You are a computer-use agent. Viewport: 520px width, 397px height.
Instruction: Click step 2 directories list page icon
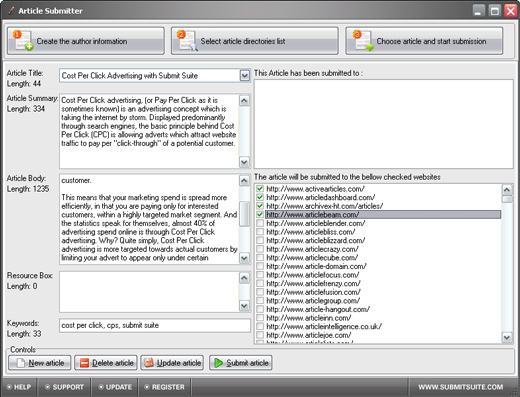pyautogui.click(x=188, y=41)
